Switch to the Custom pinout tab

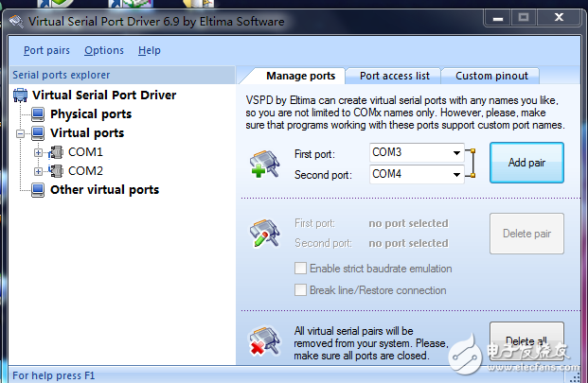[x=491, y=76]
